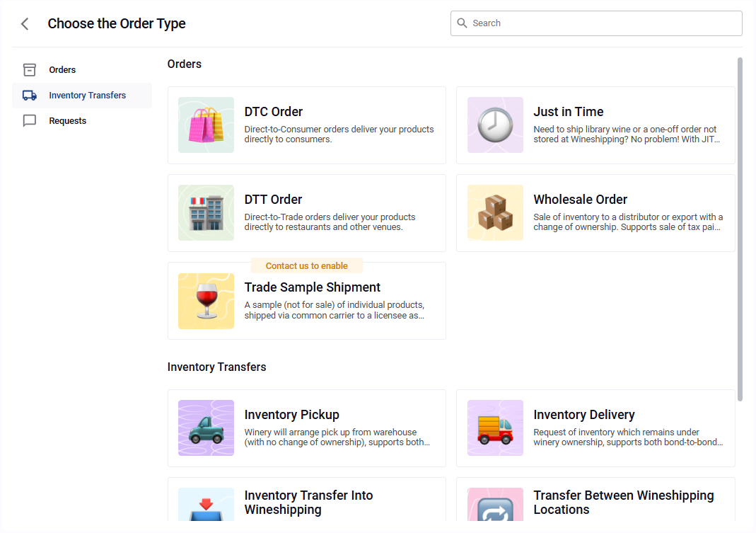Click the Contact us to enable badge
756x533 pixels.
click(306, 266)
